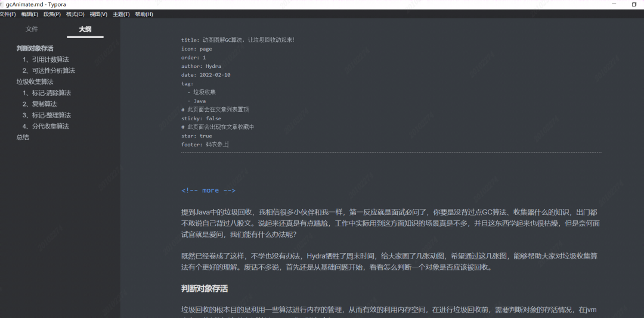
Task: Jump to 3、标记-整理算法 in outline
Action: (47, 115)
